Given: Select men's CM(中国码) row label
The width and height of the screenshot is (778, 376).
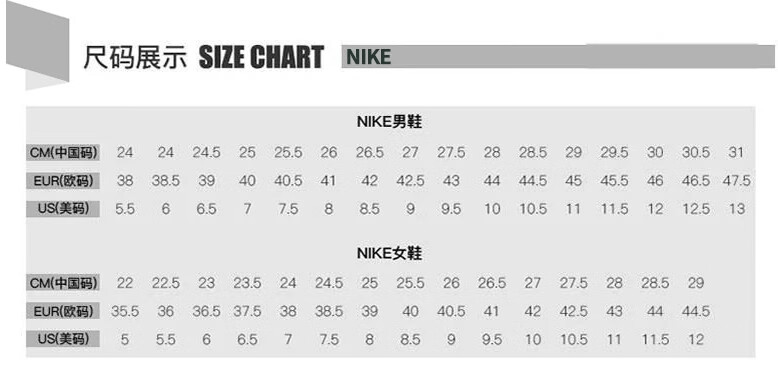Looking at the screenshot, I should (x=63, y=152).
